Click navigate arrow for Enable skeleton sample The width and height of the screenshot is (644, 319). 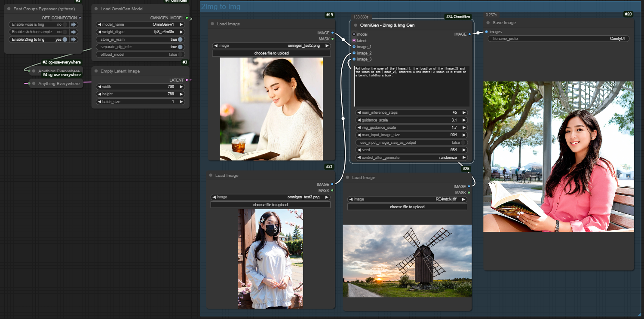(74, 32)
